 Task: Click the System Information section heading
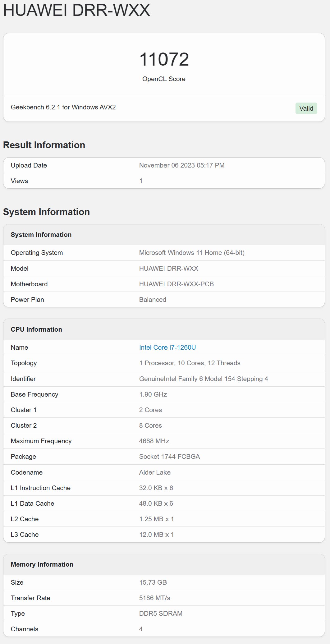[x=46, y=212]
